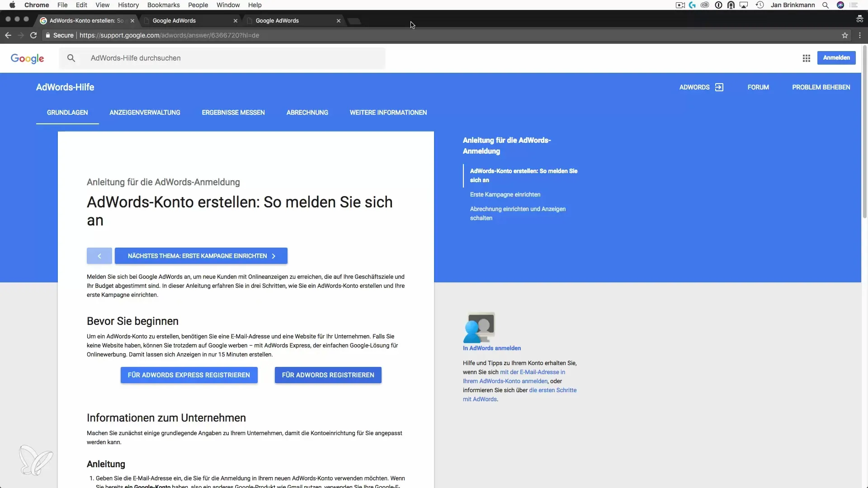Open the PROBLEM BEHEBEN link
The height and width of the screenshot is (488, 868).
[821, 87]
